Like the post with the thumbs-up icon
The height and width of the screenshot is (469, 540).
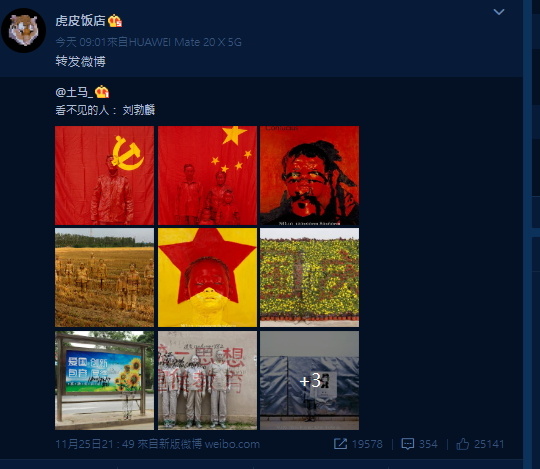pyautogui.click(x=463, y=444)
